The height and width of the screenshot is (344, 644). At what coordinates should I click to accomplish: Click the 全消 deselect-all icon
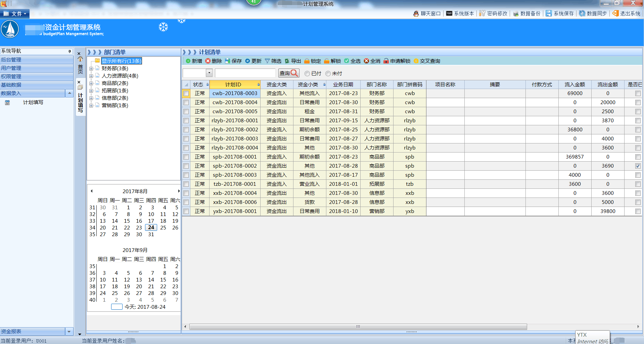[x=366, y=61]
